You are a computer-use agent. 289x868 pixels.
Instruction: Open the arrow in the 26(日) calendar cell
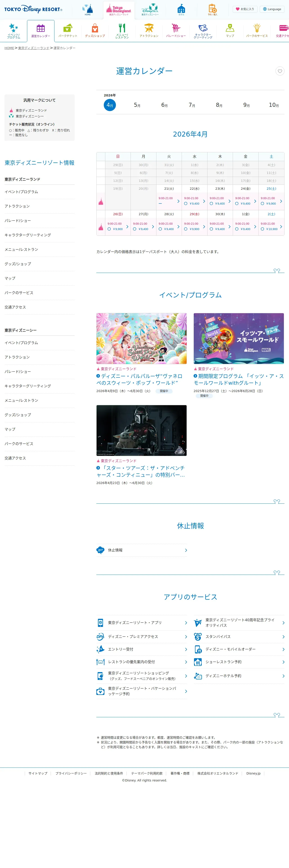pyautogui.click(x=127, y=227)
